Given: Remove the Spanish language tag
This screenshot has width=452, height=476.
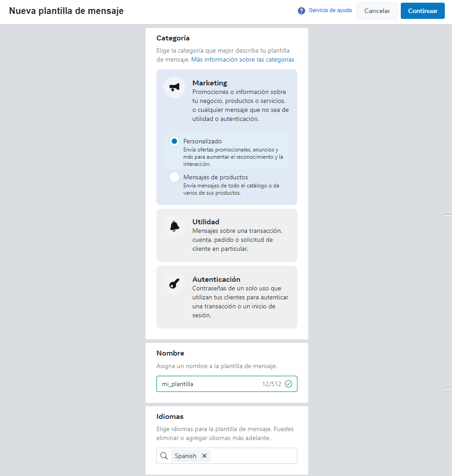Looking at the screenshot, I should 204,456.
